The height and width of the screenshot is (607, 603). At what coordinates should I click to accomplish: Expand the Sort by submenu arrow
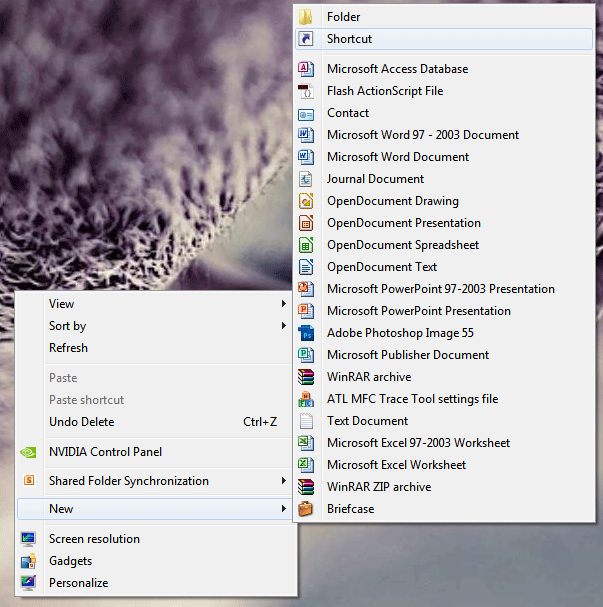[284, 326]
